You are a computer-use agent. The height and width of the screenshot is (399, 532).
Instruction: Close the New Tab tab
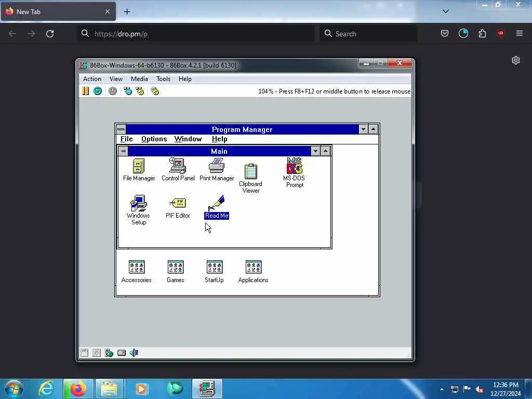click(107, 11)
